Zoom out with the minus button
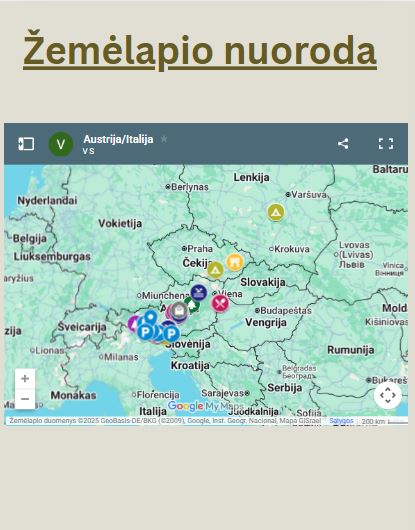The width and height of the screenshot is (415, 530). [25, 399]
